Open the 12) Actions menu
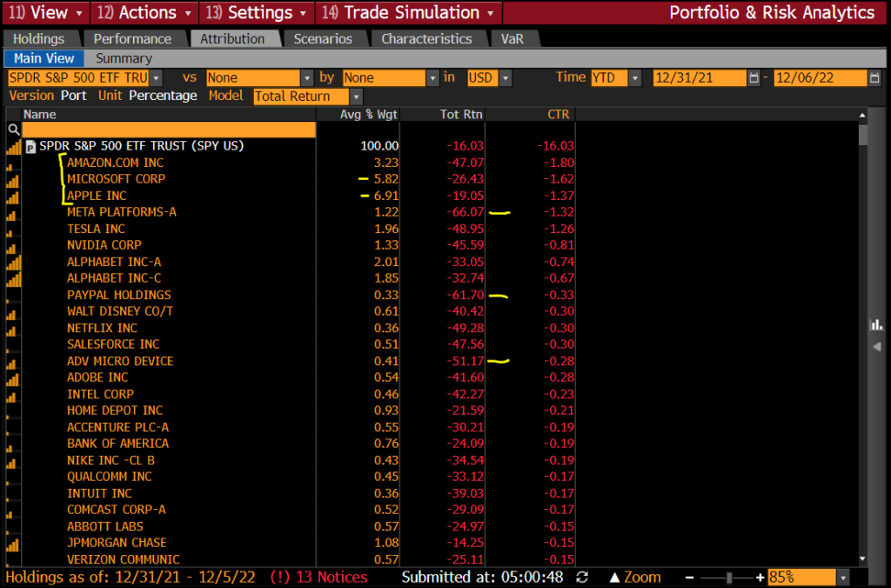 coord(144,12)
